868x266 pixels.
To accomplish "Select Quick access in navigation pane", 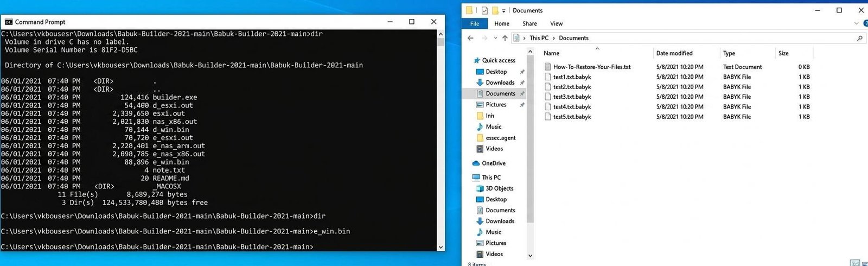I will [x=499, y=60].
